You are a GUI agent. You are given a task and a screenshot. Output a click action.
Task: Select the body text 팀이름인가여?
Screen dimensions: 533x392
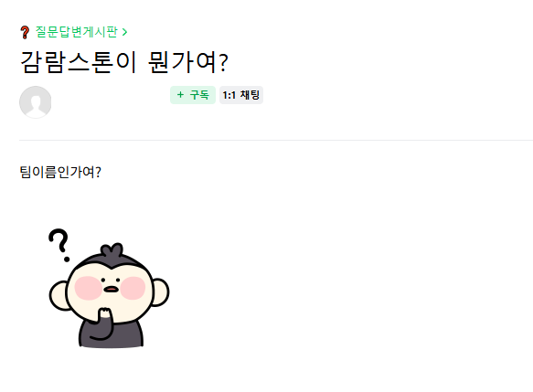[x=60, y=172]
